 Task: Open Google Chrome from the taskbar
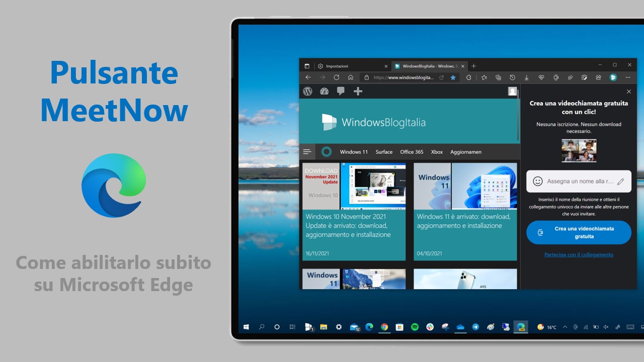pyautogui.click(x=384, y=327)
